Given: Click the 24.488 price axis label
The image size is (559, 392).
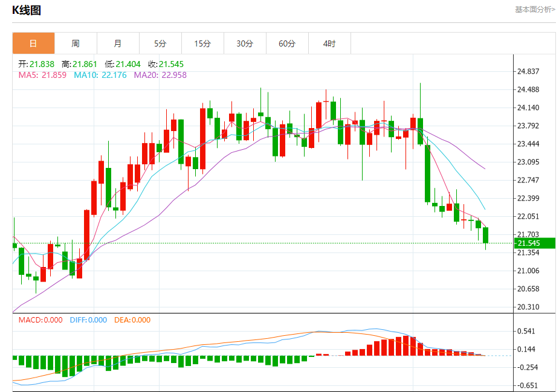Looking at the screenshot, I should [x=528, y=89].
